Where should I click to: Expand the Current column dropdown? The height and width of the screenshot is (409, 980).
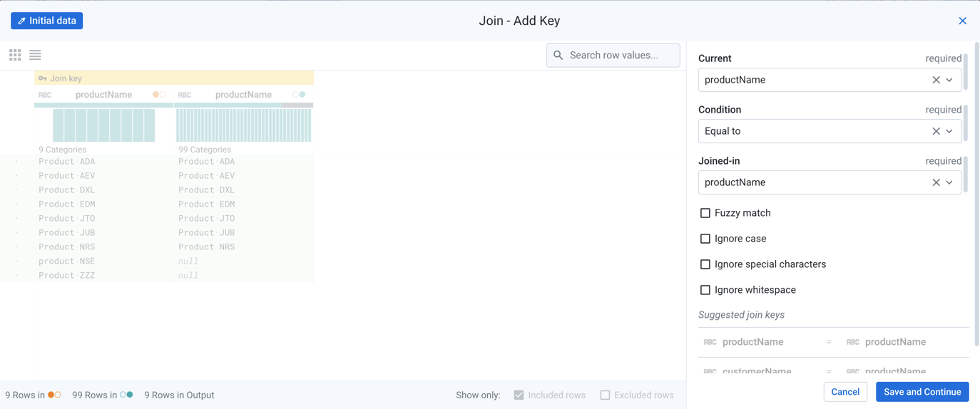pos(949,80)
